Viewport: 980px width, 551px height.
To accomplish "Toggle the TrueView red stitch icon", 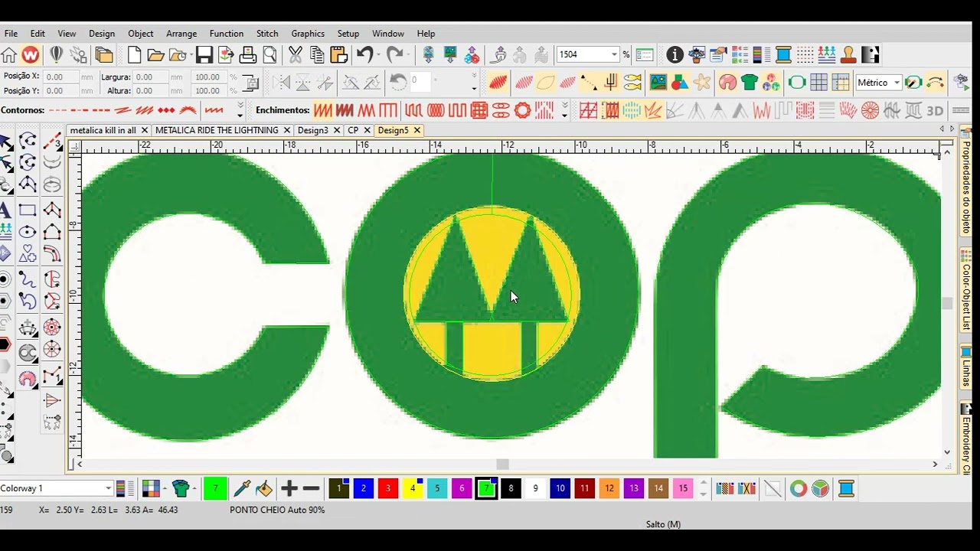I will [x=498, y=82].
